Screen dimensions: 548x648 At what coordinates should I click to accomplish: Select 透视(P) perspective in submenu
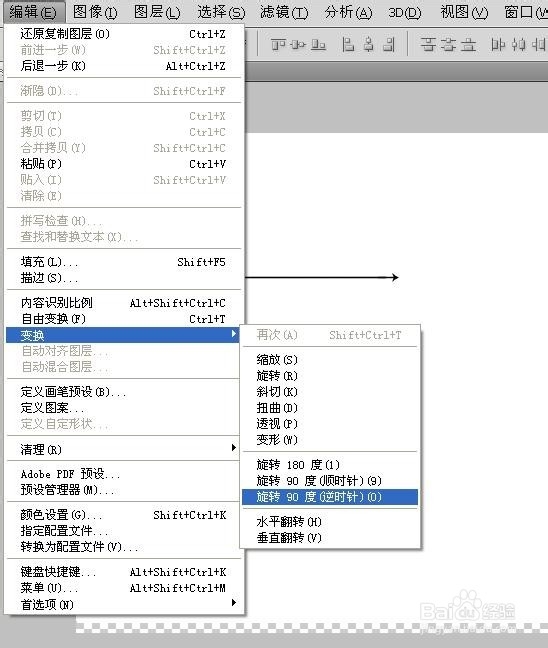[x=330, y=424]
